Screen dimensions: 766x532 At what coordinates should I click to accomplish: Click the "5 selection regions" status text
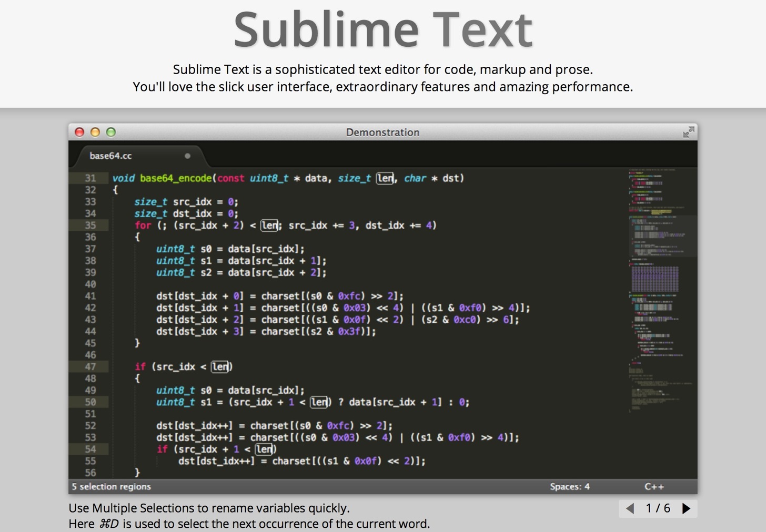[x=111, y=487]
